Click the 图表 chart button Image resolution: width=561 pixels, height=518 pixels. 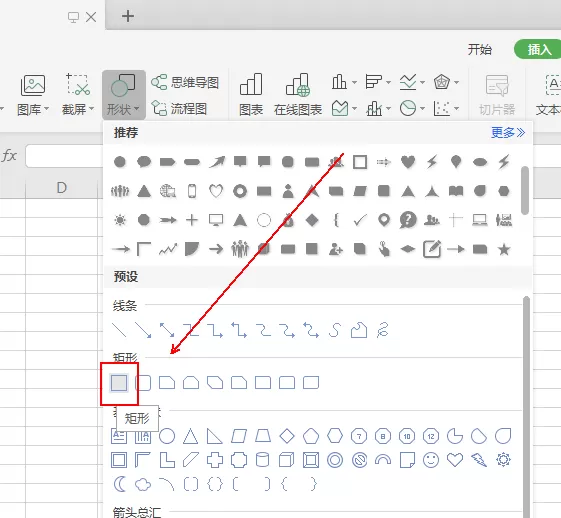[251, 94]
